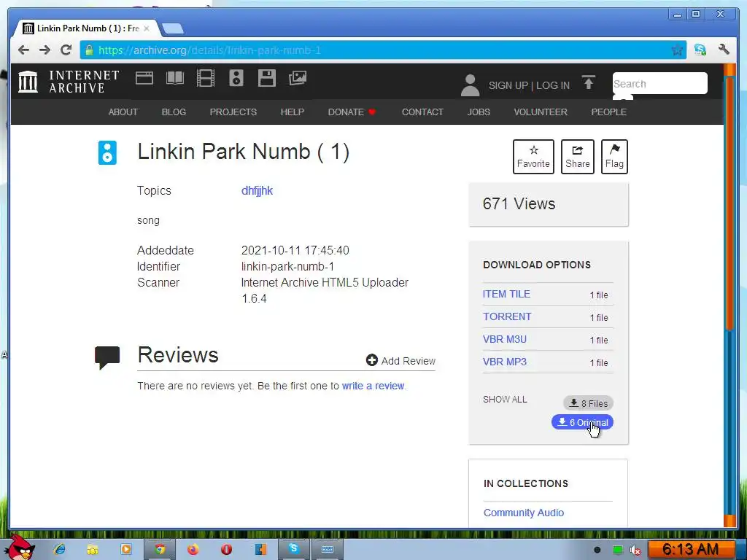The width and height of the screenshot is (747, 560).
Task: Open a new browser tab
Action: point(172,29)
